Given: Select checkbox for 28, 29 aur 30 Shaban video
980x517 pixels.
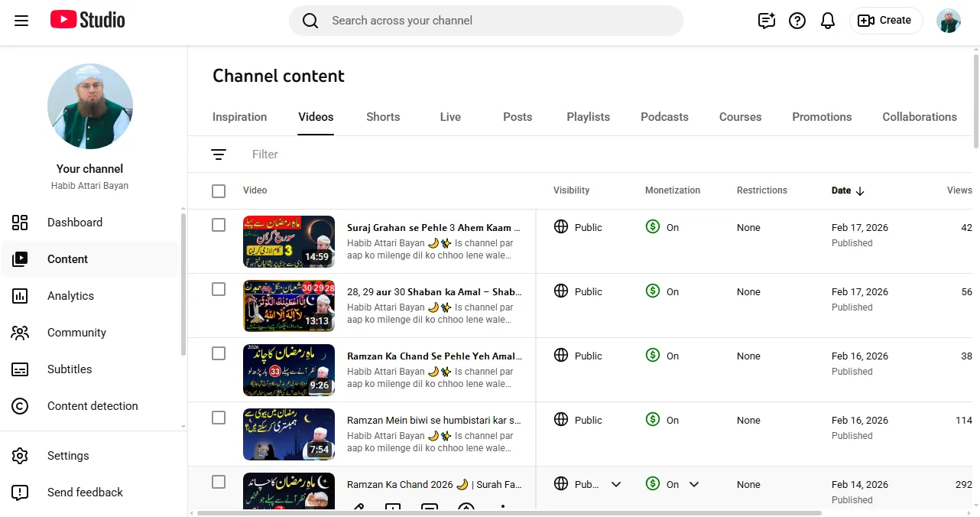Looking at the screenshot, I should point(219,289).
